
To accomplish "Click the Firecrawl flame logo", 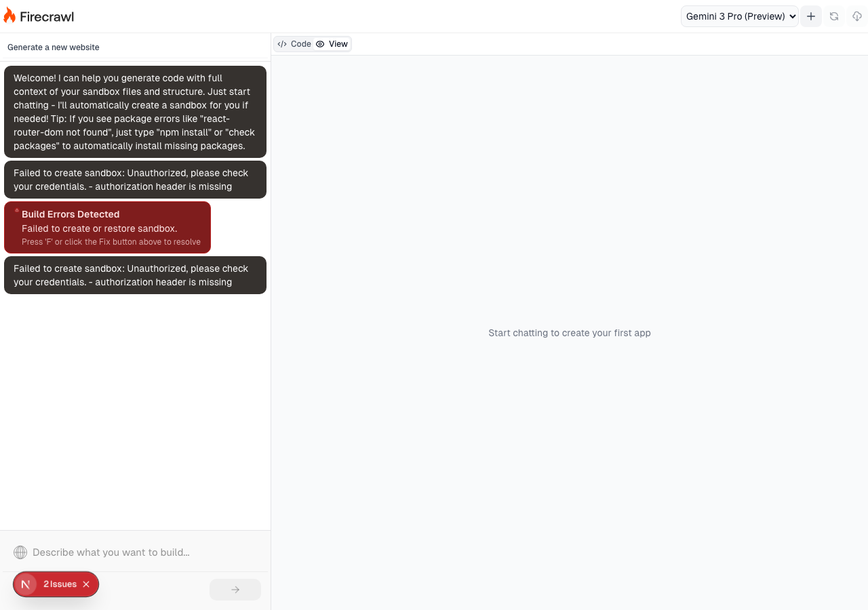I will [x=9, y=15].
